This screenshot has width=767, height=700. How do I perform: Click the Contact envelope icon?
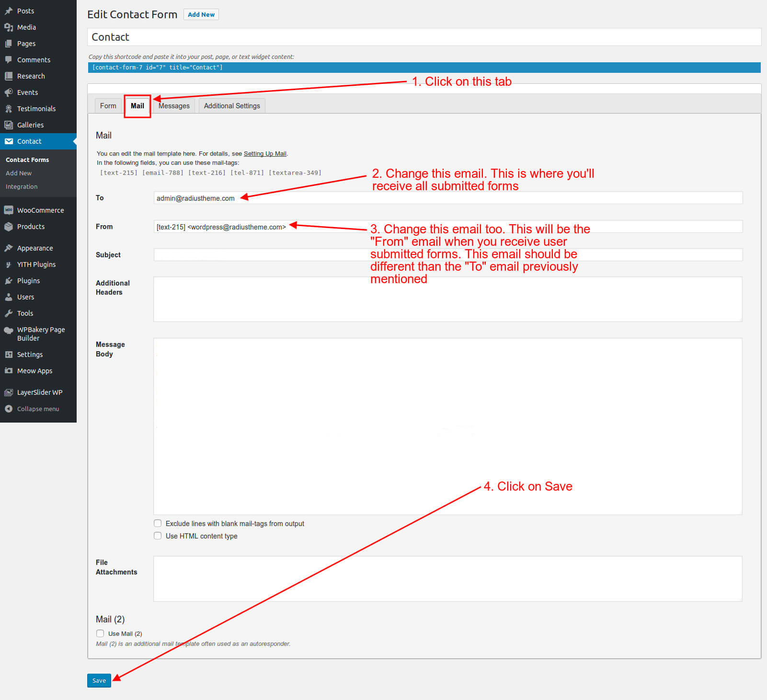9,141
